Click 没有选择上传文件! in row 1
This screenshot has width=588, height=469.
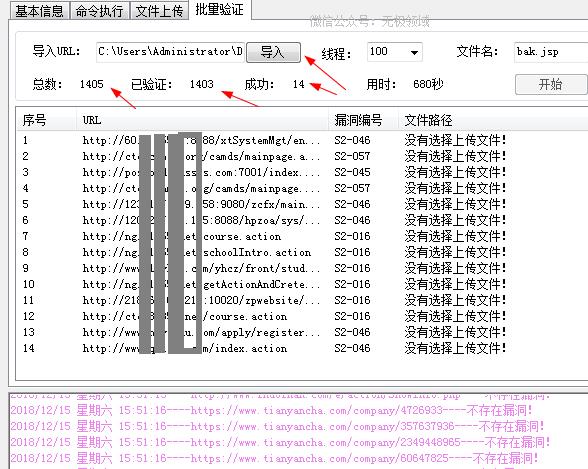tap(455, 140)
